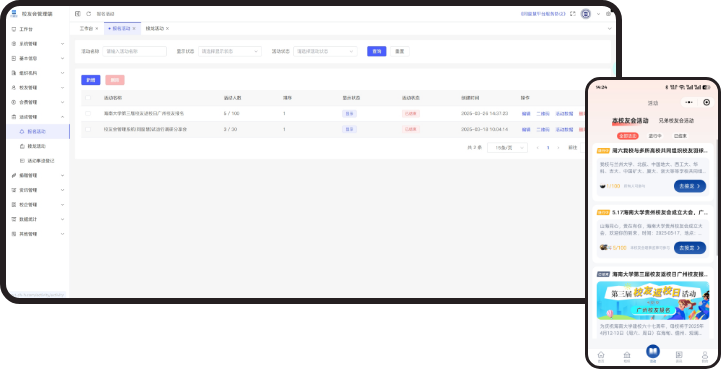Click the blue 新增 add button

coord(91,80)
